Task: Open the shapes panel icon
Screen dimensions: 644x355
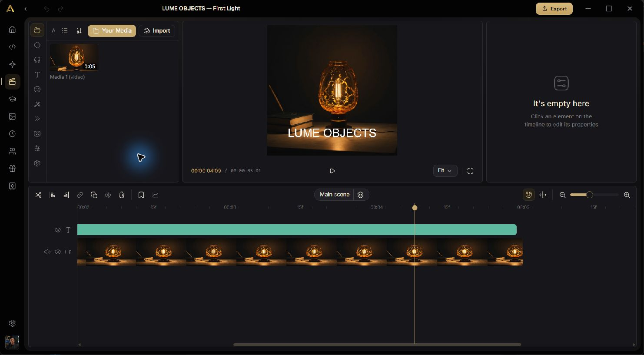Action: [37, 45]
